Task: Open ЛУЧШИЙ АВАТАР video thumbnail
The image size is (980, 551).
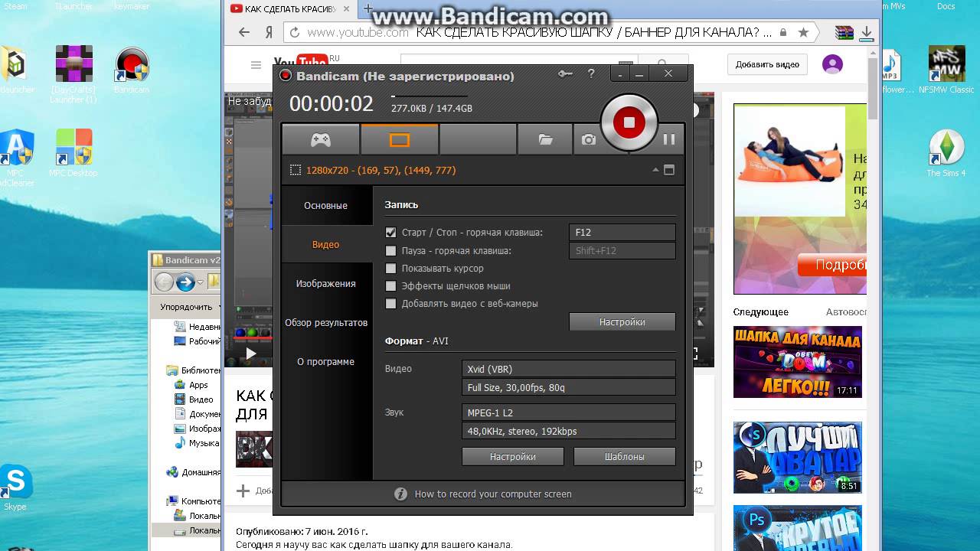Action: (x=797, y=458)
